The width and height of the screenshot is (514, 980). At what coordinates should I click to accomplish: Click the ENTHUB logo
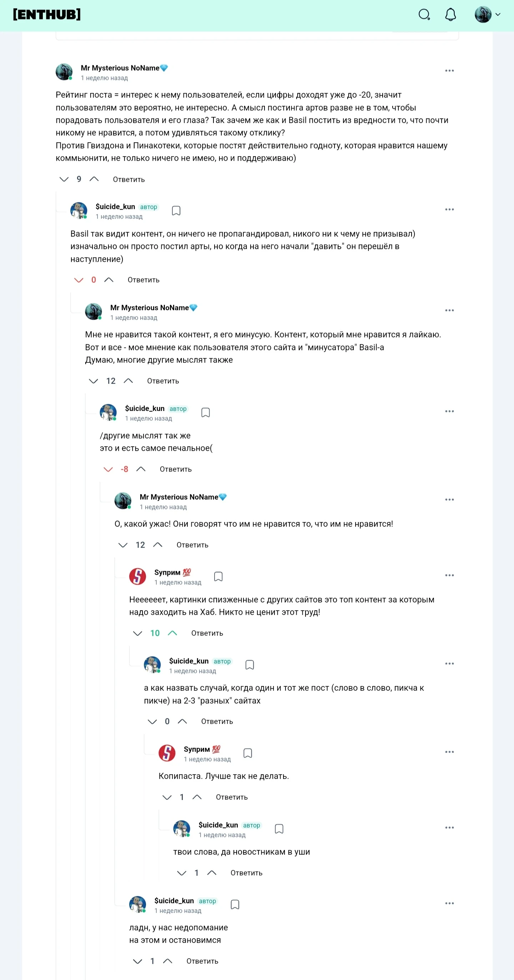47,14
